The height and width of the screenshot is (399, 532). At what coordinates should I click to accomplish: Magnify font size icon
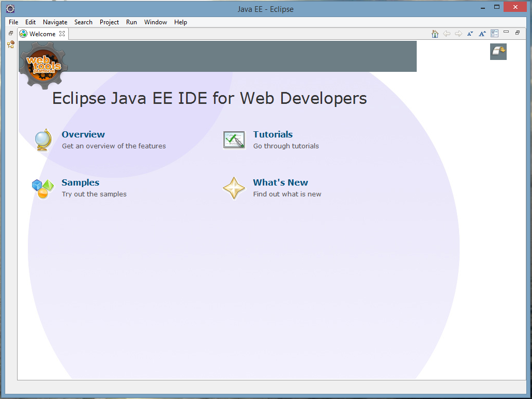(x=482, y=34)
